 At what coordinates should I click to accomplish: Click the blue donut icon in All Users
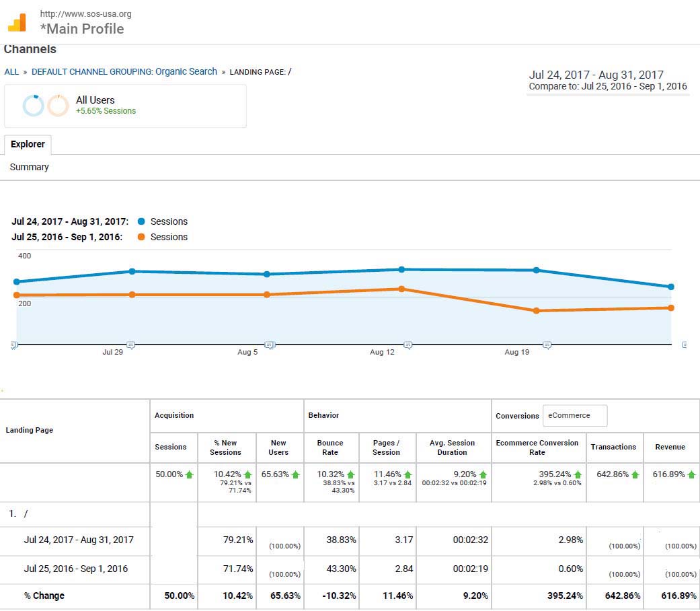(x=33, y=106)
